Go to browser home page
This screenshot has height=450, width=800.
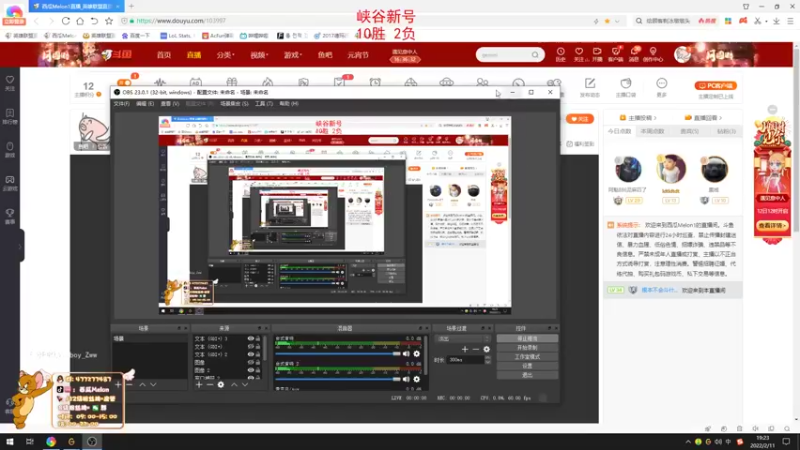click(x=80, y=21)
